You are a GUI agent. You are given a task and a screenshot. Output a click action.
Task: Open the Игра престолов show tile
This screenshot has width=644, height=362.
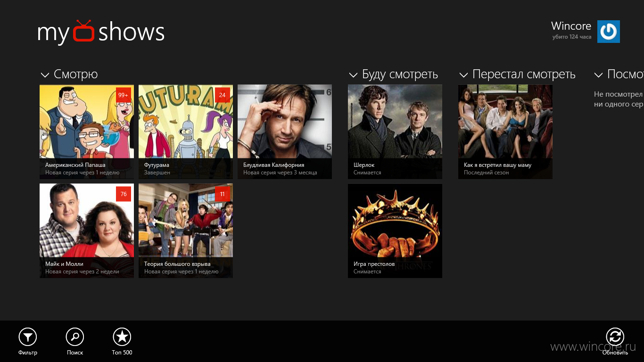pyautogui.click(x=395, y=231)
